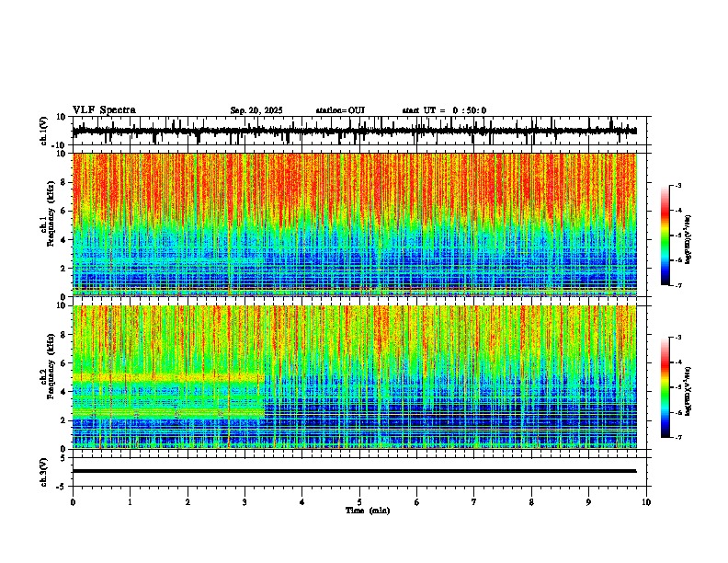Click the "Sep. 20, 2025" date label

(x=256, y=110)
